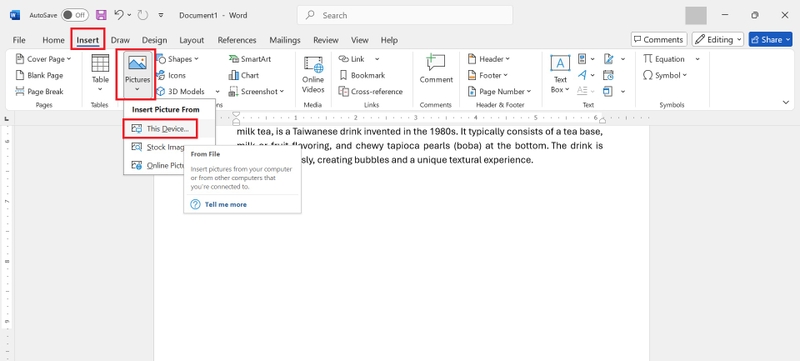Collapse the ribbon with the chevron
The height and width of the screenshot is (361, 800).
pyautogui.click(x=786, y=102)
